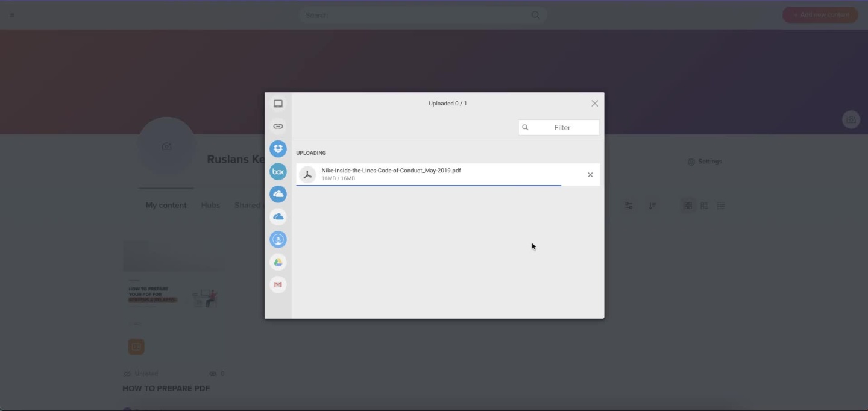Select the blue cloud storage source icon
Image resolution: width=868 pixels, height=411 pixels.
click(x=278, y=194)
